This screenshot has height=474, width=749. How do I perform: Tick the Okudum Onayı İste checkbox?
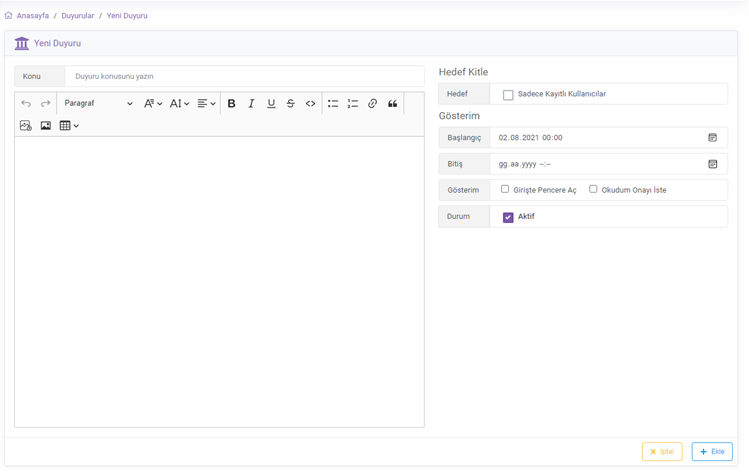pyautogui.click(x=593, y=189)
